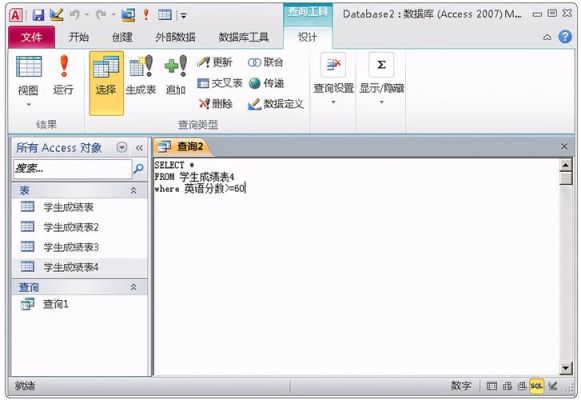Click the Redo arrow in quick access toolbar
Image resolution: width=581 pixels, height=400 pixels.
pos(101,15)
